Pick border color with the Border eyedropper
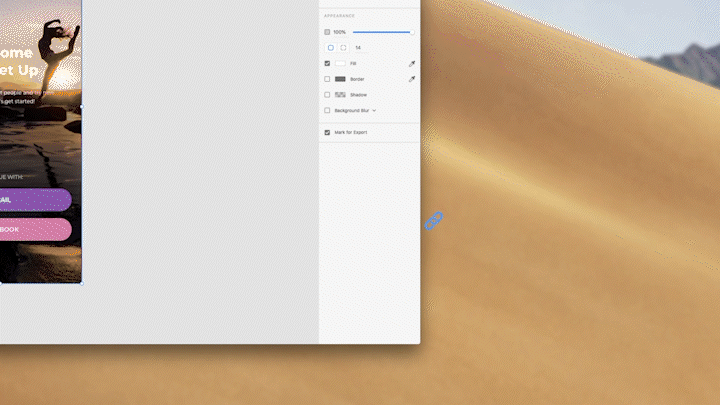Screen dimensions: 720x405 [412, 79]
